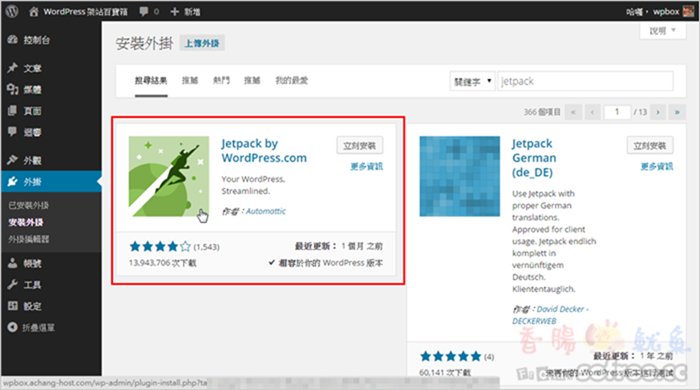Image resolution: width=700 pixels, height=390 pixels.
Task: Click the posts pushpin icon
Action: click(12, 68)
